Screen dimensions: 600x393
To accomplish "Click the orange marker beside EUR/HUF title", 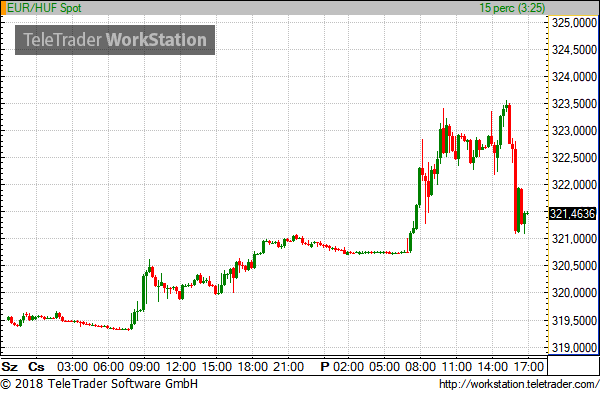I will pyautogui.click(x=3, y=8).
